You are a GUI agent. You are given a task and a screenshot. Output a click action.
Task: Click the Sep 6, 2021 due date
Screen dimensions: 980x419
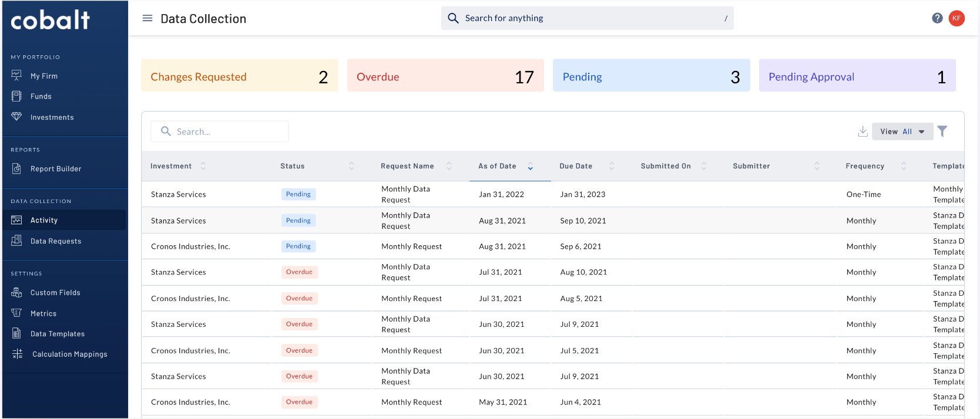pyautogui.click(x=580, y=246)
